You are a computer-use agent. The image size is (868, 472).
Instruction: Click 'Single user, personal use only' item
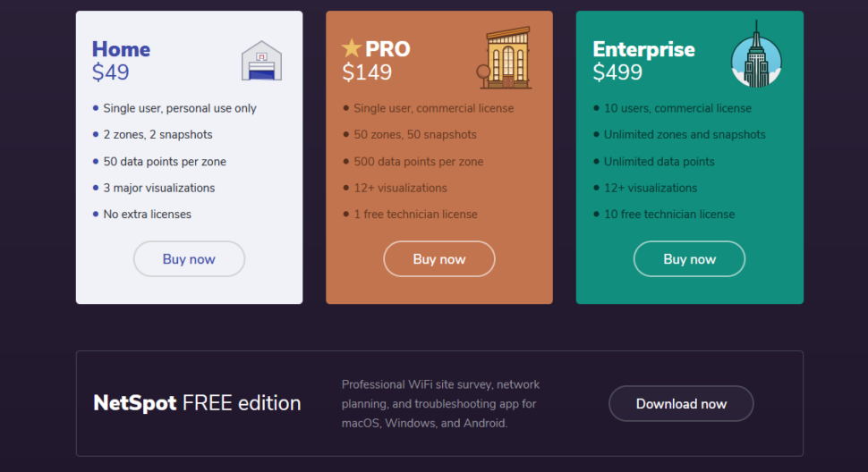[180, 108]
